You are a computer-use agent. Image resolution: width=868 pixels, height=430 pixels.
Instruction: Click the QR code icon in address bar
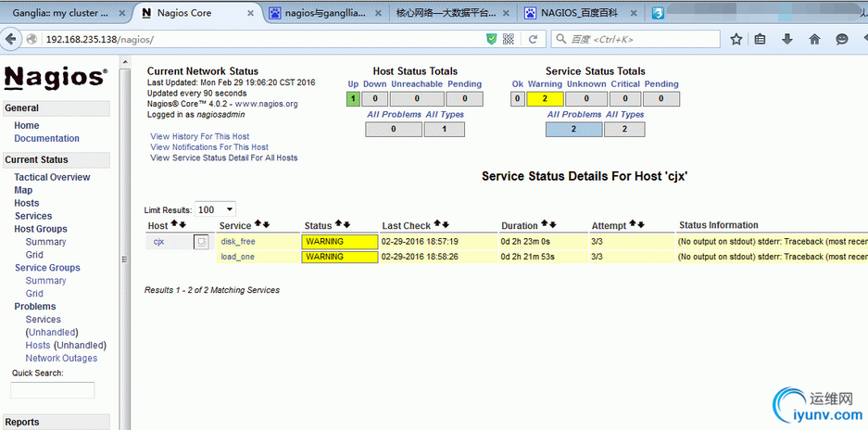tap(509, 40)
